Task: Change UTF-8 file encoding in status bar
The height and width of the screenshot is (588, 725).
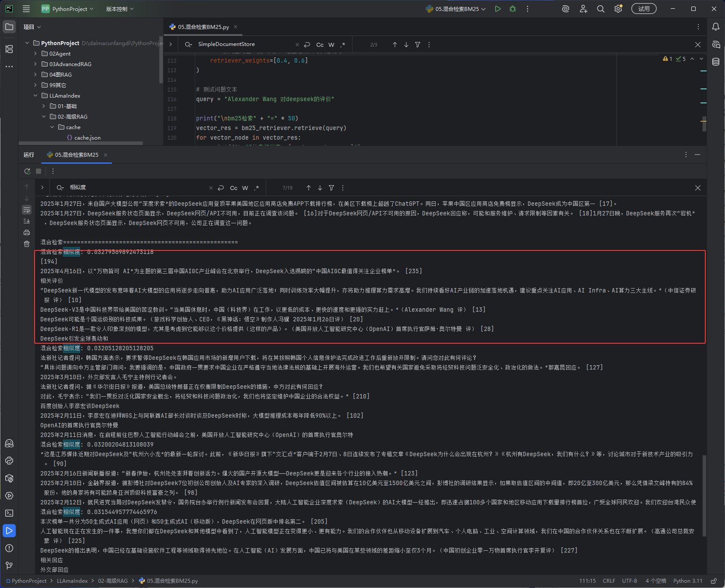Action: pos(630,581)
